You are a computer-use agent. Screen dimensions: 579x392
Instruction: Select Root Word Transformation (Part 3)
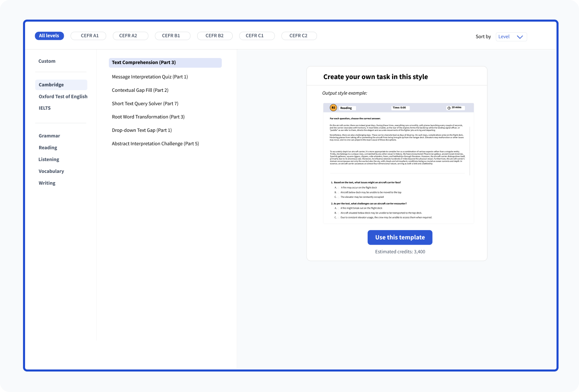coord(148,117)
